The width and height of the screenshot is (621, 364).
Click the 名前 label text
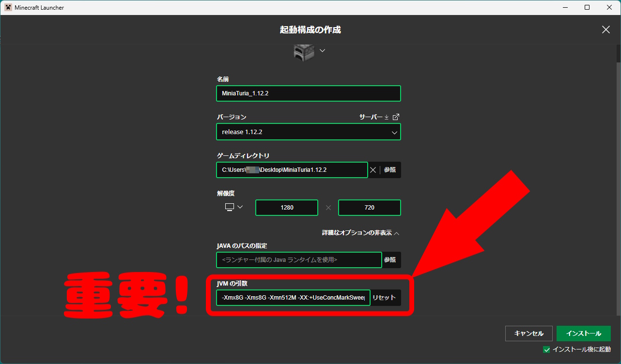(223, 79)
